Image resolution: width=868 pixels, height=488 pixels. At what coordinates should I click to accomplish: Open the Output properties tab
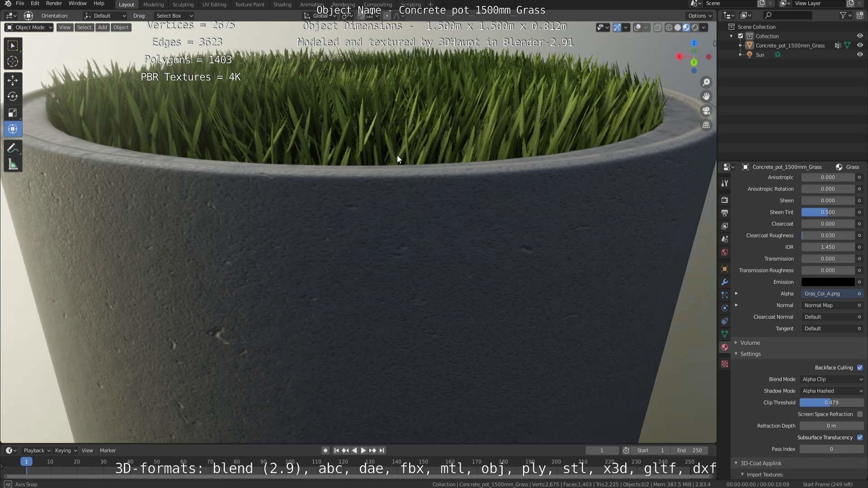[x=725, y=213]
